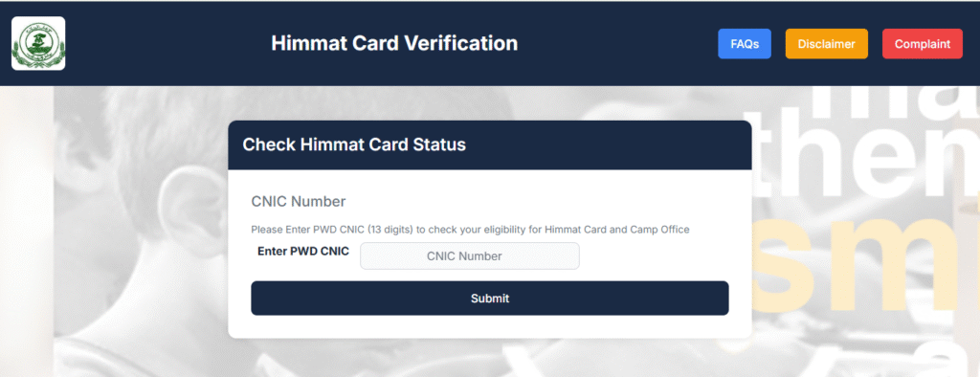Click empty navy header area beside the logo

click(163, 44)
